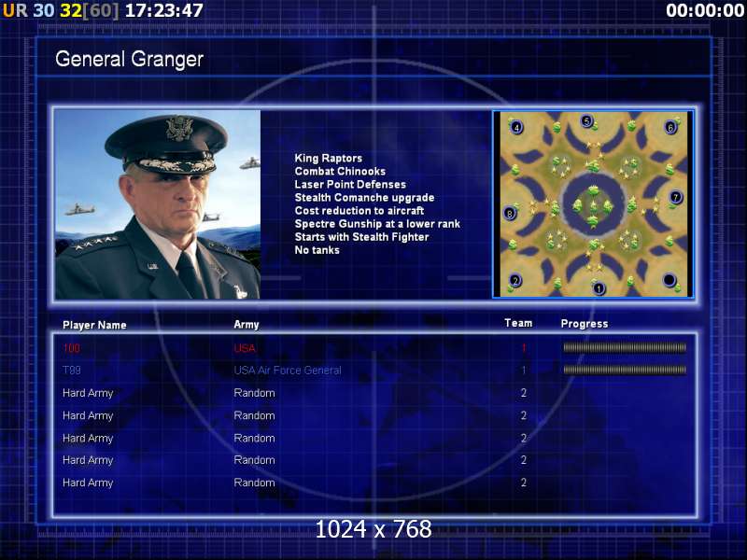Select the Stealth Comanche upgrade text
This screenshot has width=747, height=560.
click(364, 198)
